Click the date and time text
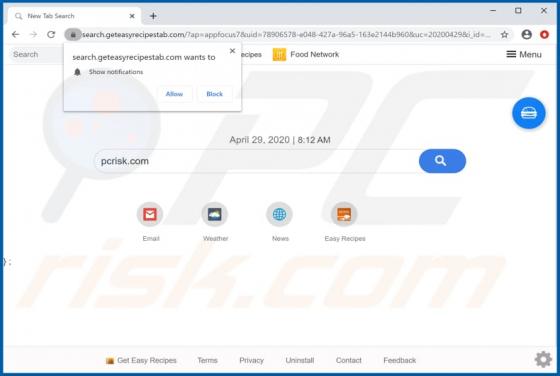 coord(280,140)
